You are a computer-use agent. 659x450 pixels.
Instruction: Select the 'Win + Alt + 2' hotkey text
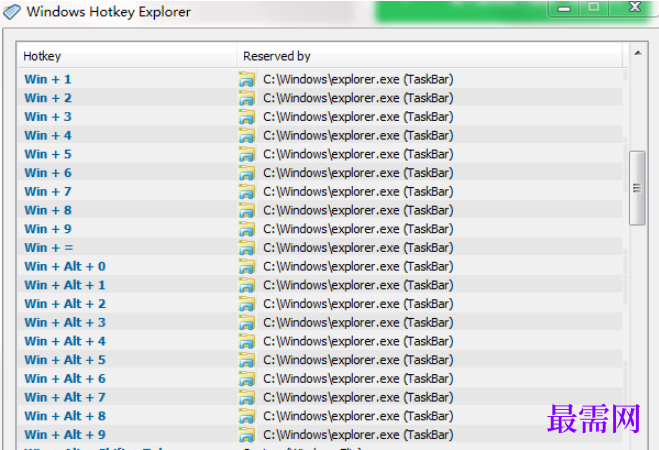pos(65,304)
